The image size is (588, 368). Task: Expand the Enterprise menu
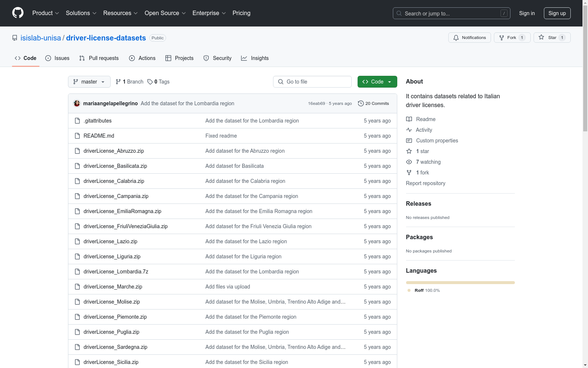pos(209,13)
